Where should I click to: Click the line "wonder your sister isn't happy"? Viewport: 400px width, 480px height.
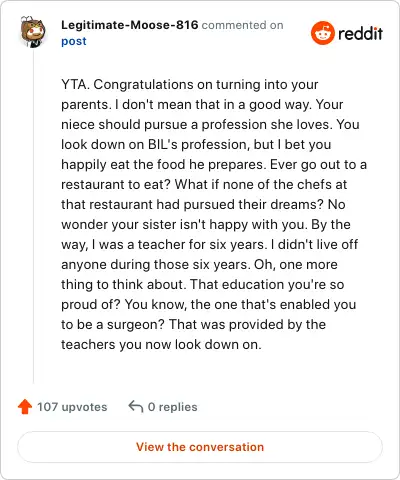206,225
